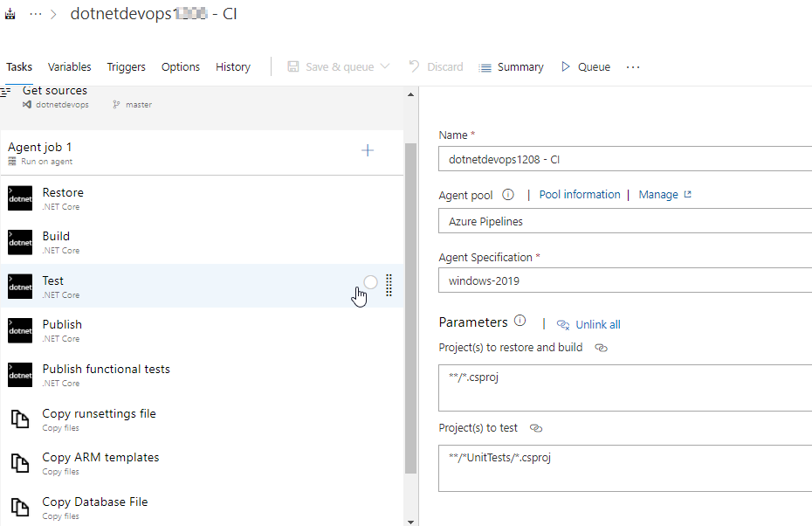Select the Build task dotnet icon
Screen dimensions: 812x526
point(20,242)
